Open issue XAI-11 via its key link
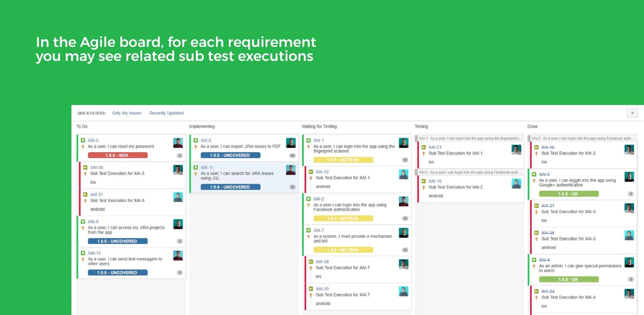This screenshot has height=315, width=644. tap(206, 167)
